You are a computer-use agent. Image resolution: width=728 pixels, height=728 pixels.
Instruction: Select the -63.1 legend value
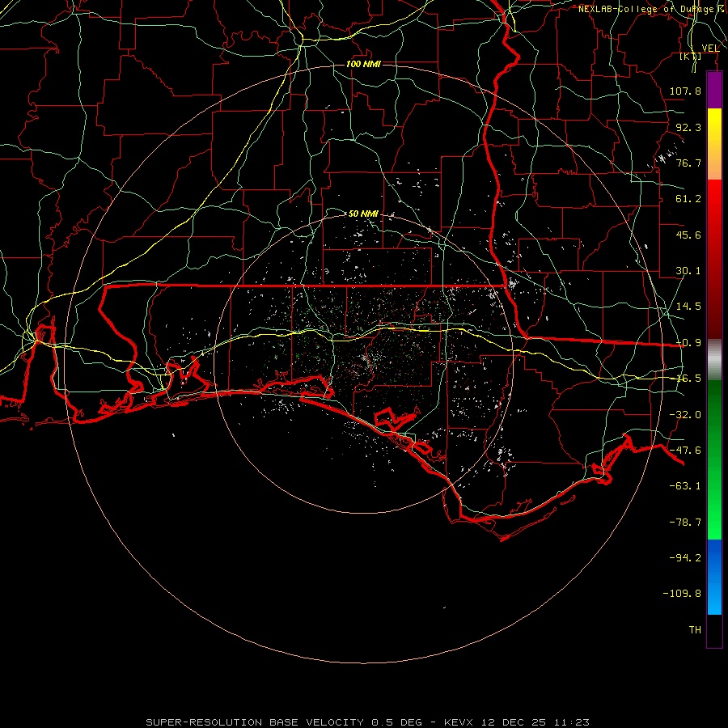click(x=685, y=486)
